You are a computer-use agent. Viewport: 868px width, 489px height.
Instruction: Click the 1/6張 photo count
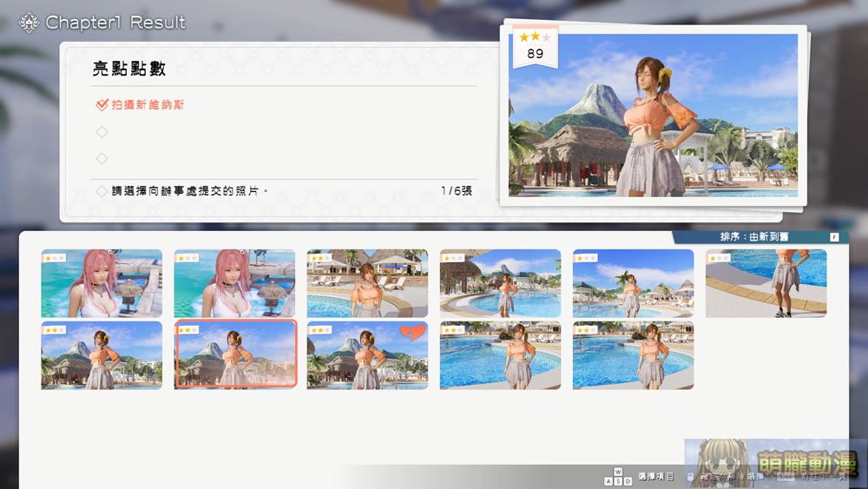457,191
